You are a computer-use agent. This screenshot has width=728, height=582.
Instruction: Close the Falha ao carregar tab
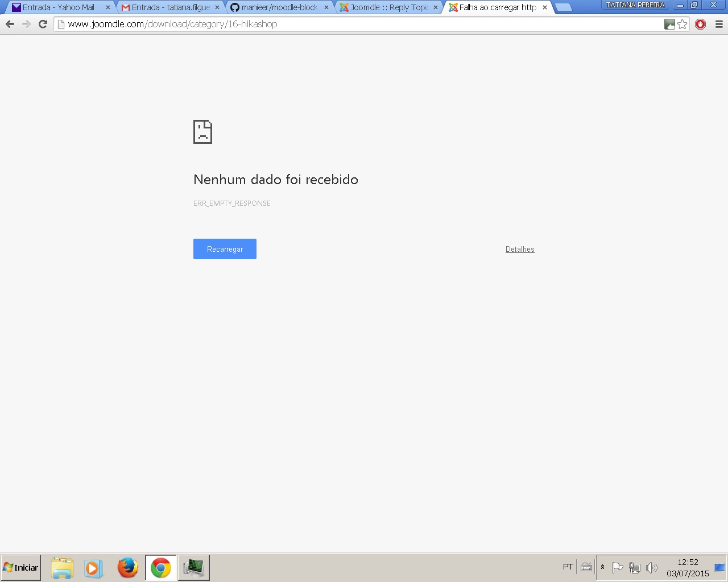[x=545, y=7]
